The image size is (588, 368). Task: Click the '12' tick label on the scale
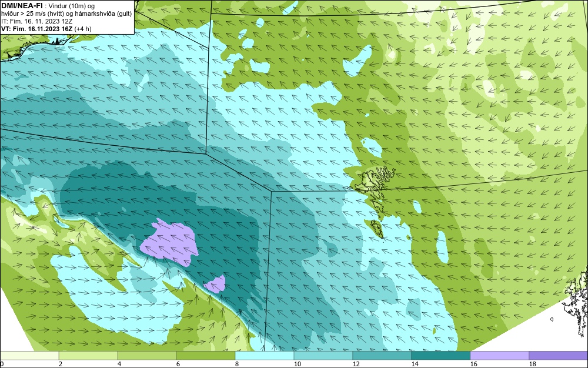(356, 364)
